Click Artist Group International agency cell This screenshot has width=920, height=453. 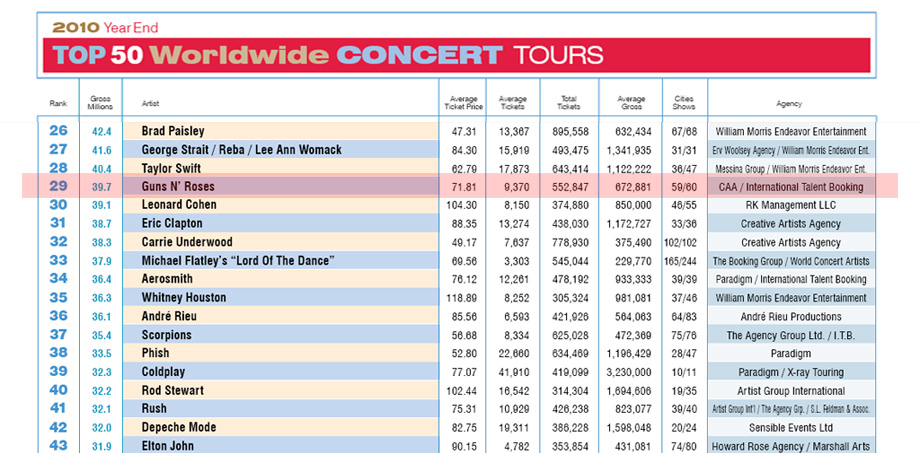coord(791,391)
